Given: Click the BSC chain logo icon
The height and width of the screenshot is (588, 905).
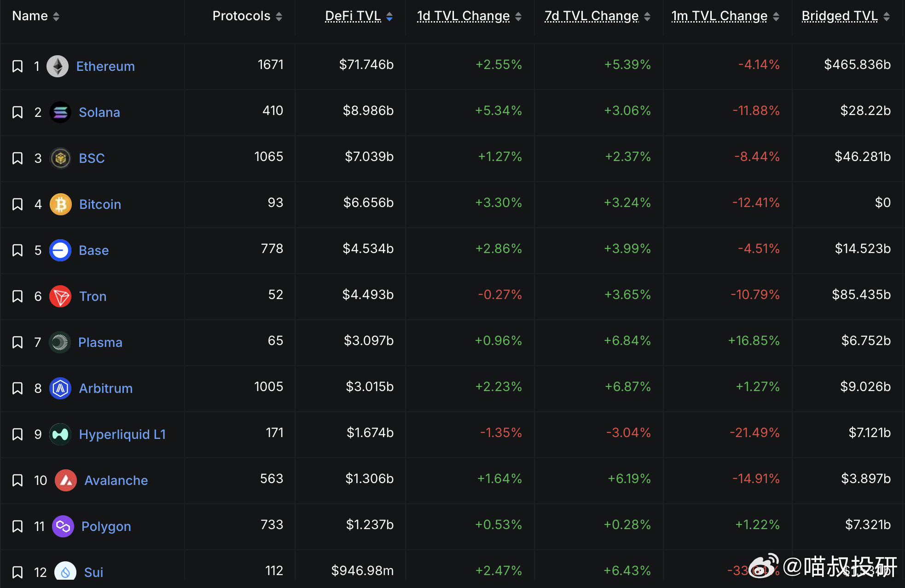Looking at the screenshot, I should pos(60,158).
